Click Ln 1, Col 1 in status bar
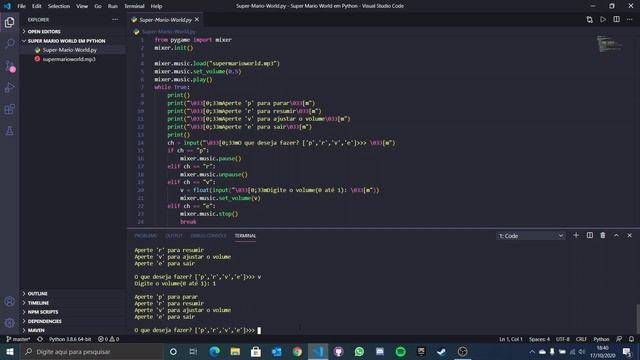Screen dimensions: 640x360 511,339
